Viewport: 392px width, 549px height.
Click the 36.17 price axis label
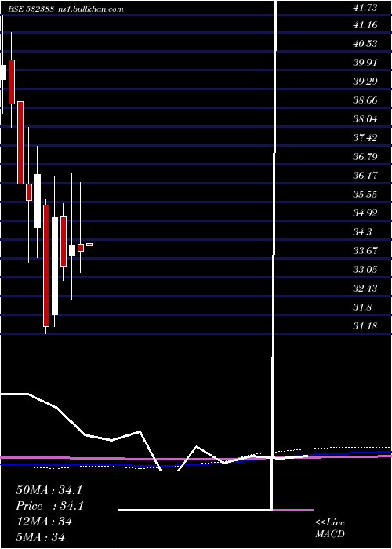pos(365,176)
